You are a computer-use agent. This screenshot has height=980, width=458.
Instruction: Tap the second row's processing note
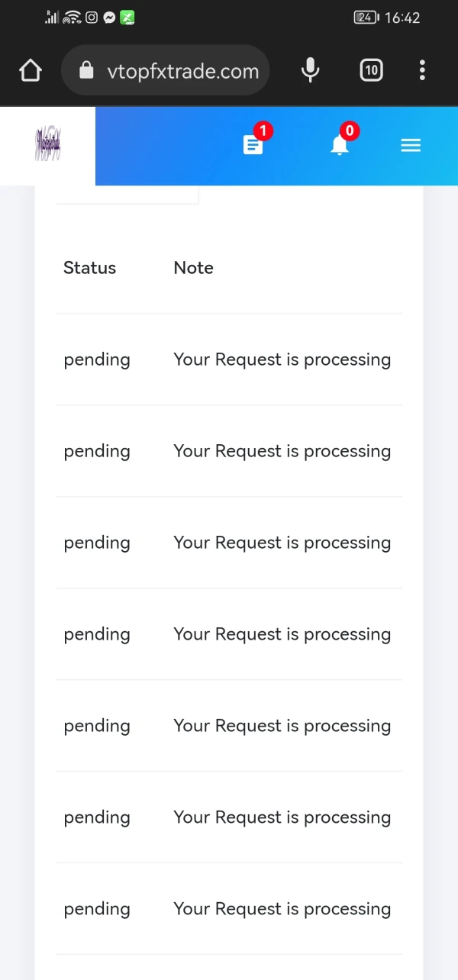point(282,451)
